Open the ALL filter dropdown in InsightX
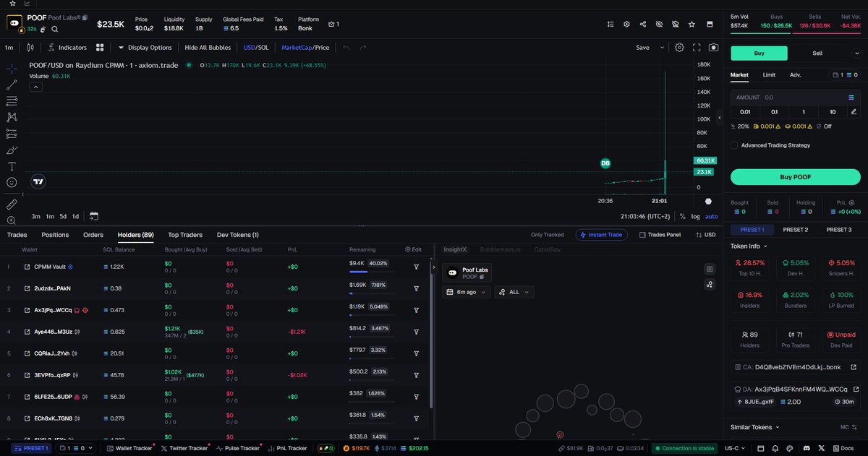Image resolution: width=868 pixels, height=456 pixels. [514, 292]
